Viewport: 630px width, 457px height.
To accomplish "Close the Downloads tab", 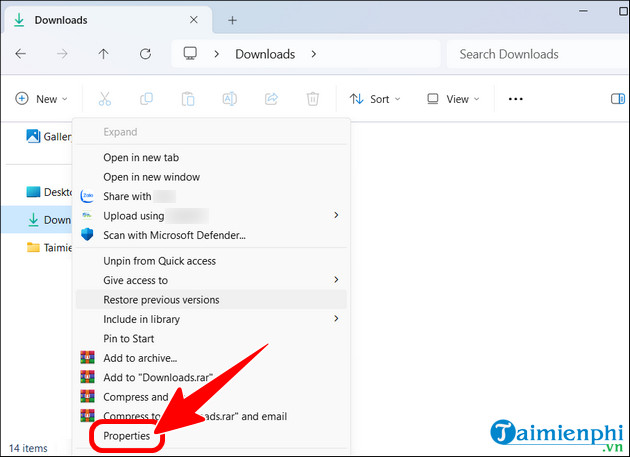I will tap(194, 20).
